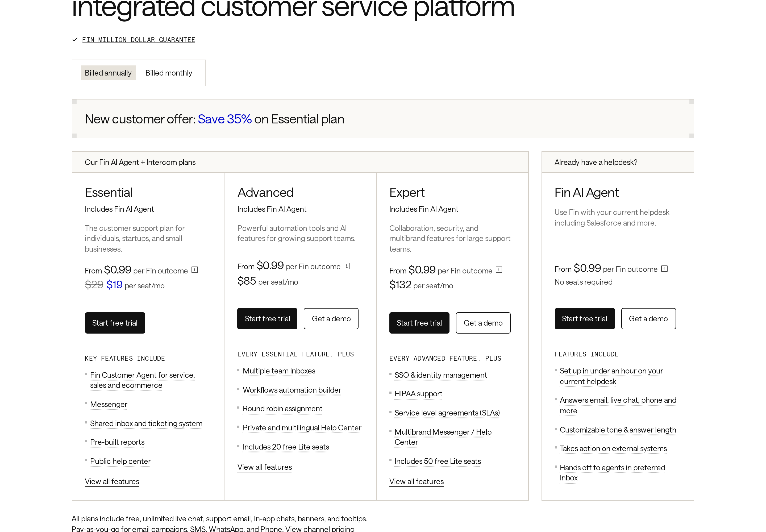Click Includes 50 free Lite seats
Image resolution: width=766 pixels, height=532 pixels.
(438, 461)
